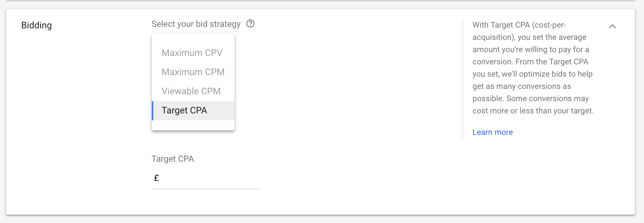Click the pound currency symbol

point(156,177)
